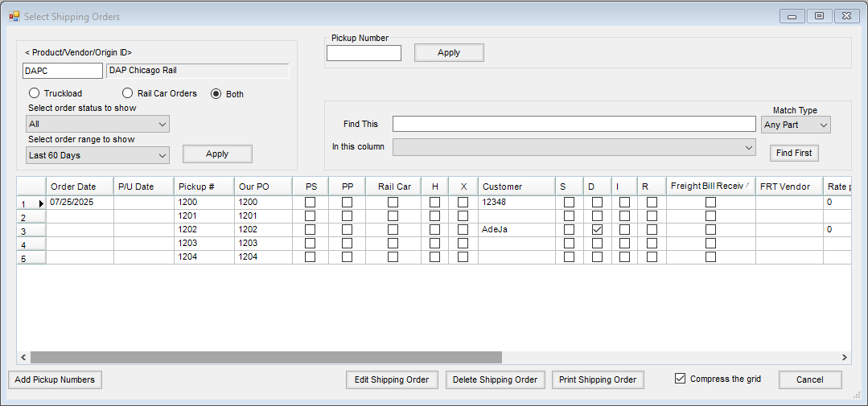Choose the Rail Car Orders option
Image resolution: width=868 pixels, height=406 pixels.
[128, 93]
